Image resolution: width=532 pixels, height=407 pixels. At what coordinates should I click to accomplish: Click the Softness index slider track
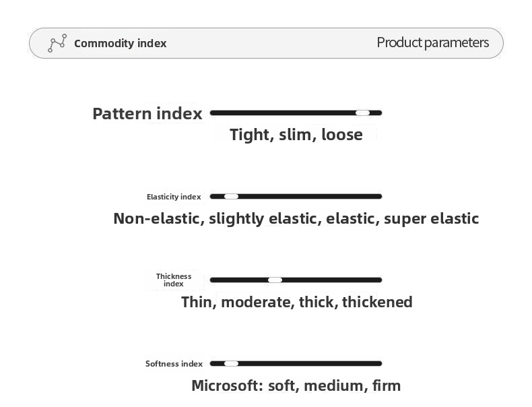310,363
